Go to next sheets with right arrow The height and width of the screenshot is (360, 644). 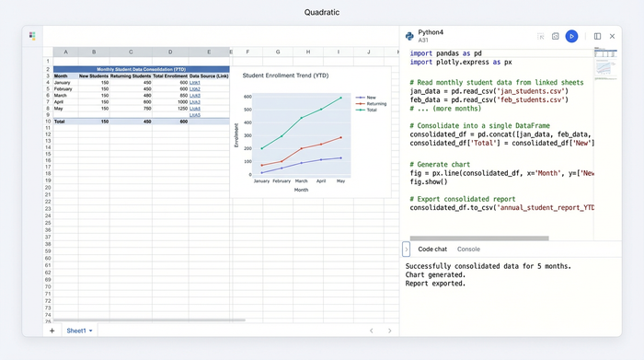point(389,331)
